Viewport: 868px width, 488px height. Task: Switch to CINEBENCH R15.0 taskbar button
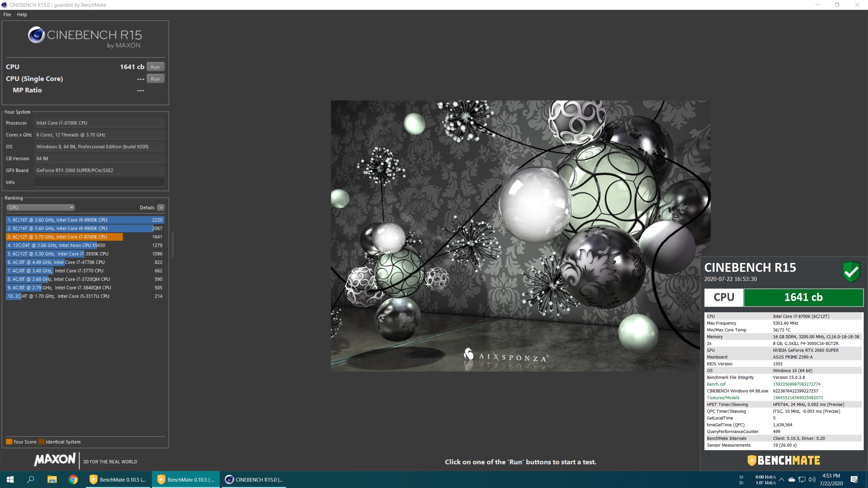pos(254,480)
